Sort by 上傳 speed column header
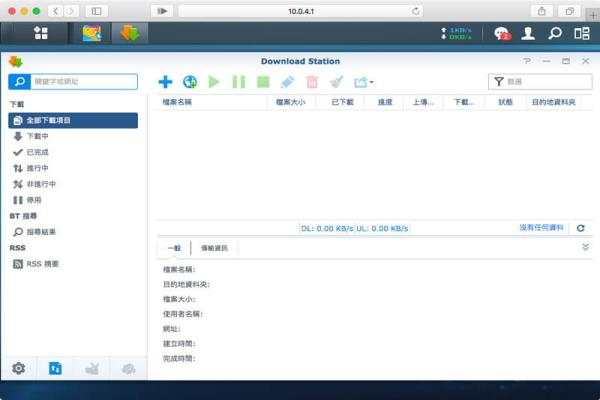The height and width of the screenshot is (400, 600). click(423, 102)
